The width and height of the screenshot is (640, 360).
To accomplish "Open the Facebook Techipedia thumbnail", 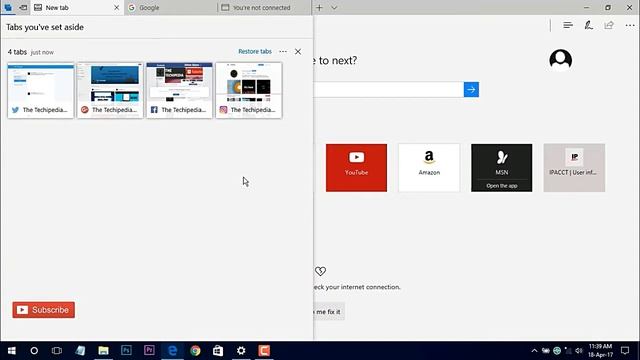I will tap(180, 90).
